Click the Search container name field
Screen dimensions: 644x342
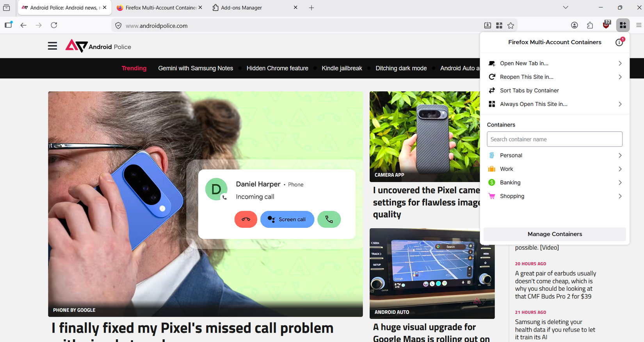coord(555,139)
